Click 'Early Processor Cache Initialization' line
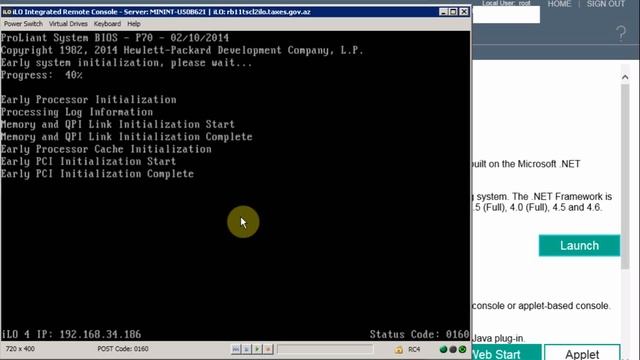Screen dimensions: 640x360 coord(106,149)
